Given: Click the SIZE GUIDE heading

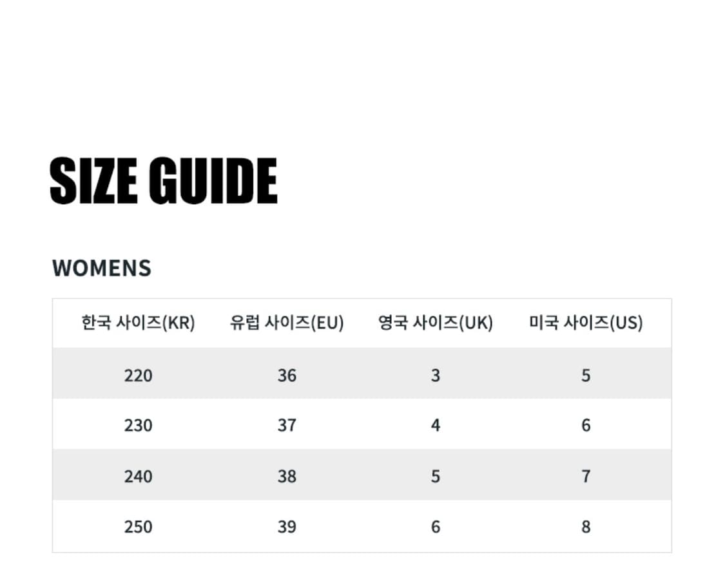Looking at the screenshot, I should [x=163, y=182].
